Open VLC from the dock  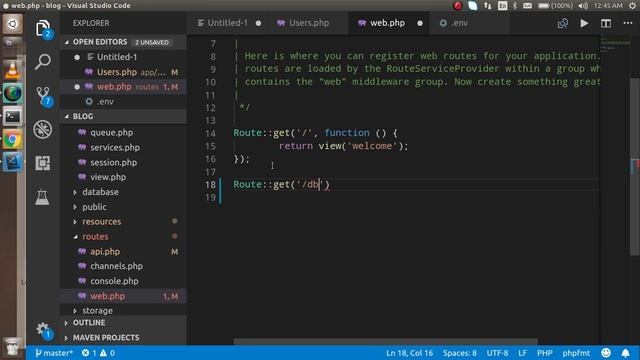click(12, 70)
